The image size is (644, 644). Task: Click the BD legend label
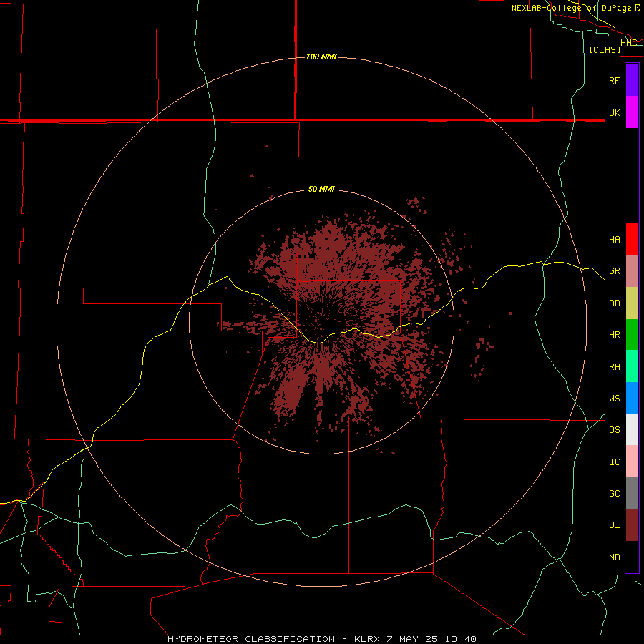pos(614,303)
